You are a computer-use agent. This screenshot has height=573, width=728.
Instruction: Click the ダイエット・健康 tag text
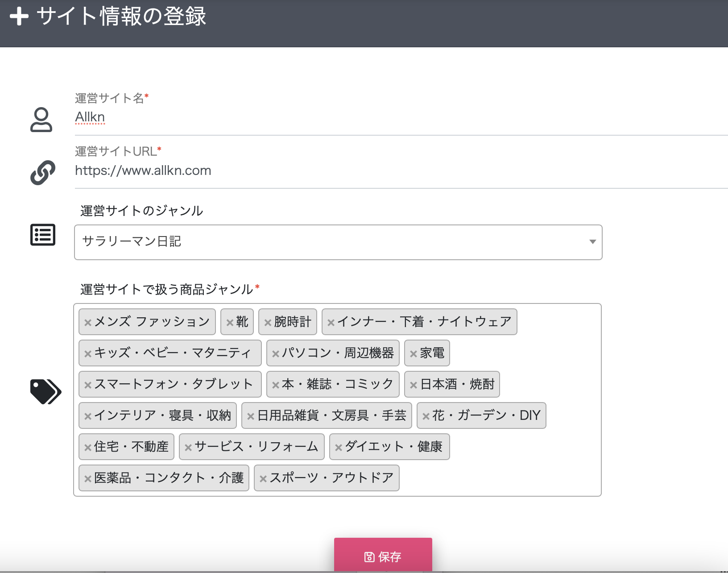393,447
